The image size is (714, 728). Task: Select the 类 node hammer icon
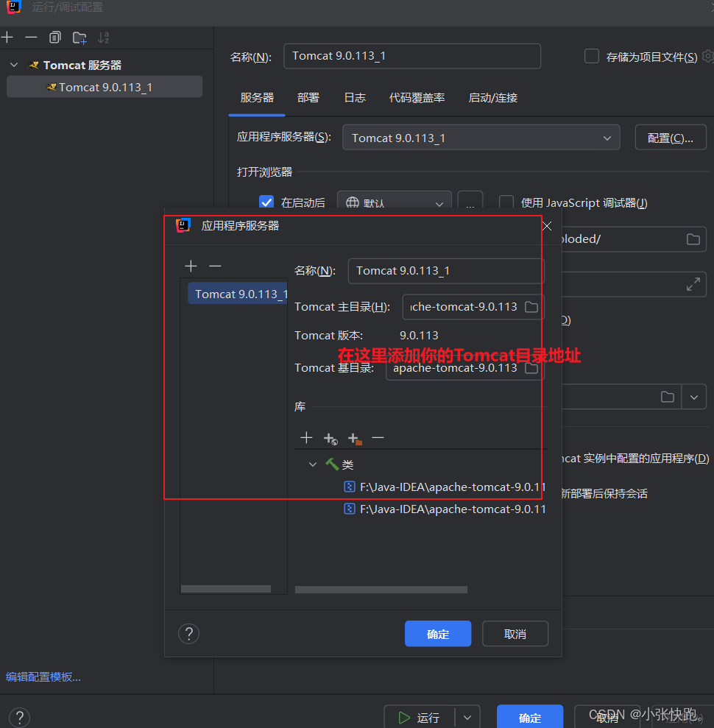[332, 464]
